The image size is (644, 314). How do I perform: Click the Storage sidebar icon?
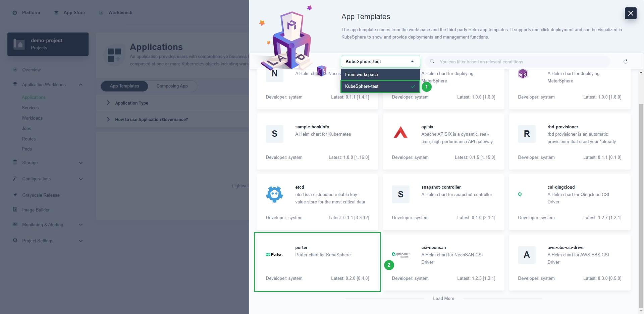[x=15, y=162]
